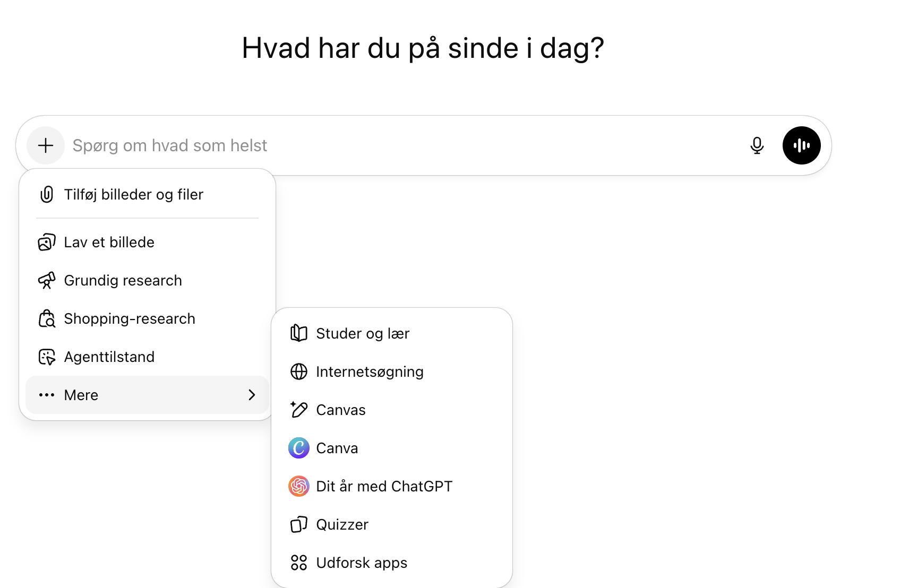Image resolution: width=909 pixels, height=588 pixels.
Task: Click the microphone dictation icon
Action: point(757,145)
